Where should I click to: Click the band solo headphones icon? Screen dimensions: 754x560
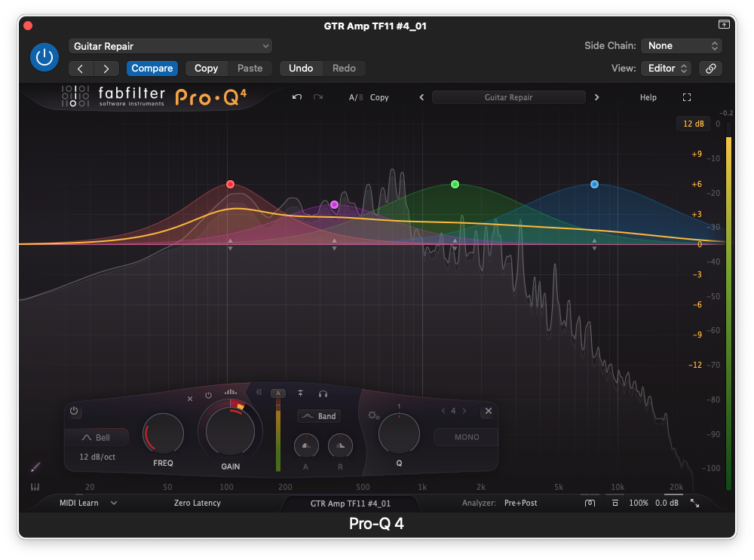coord(323,393)
